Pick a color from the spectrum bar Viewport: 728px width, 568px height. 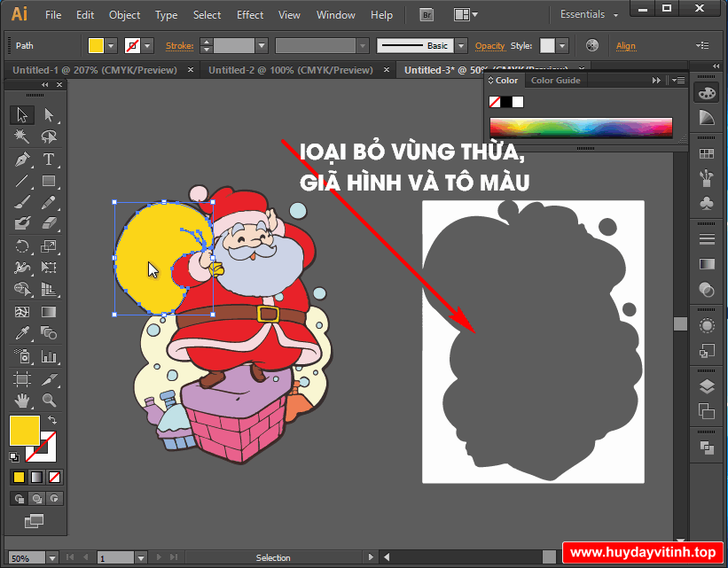pyautogui.click(x=581, y=127)
